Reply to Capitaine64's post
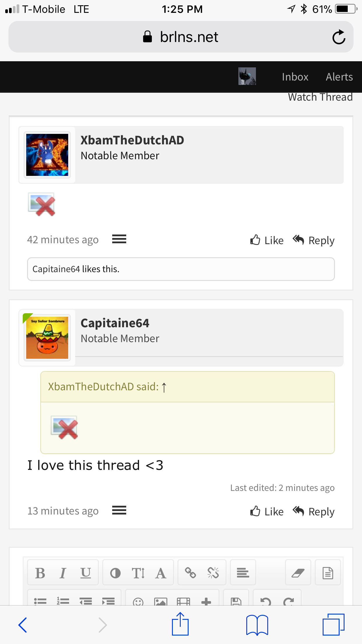This screenshot has height=644, width=362. point(314,512)
